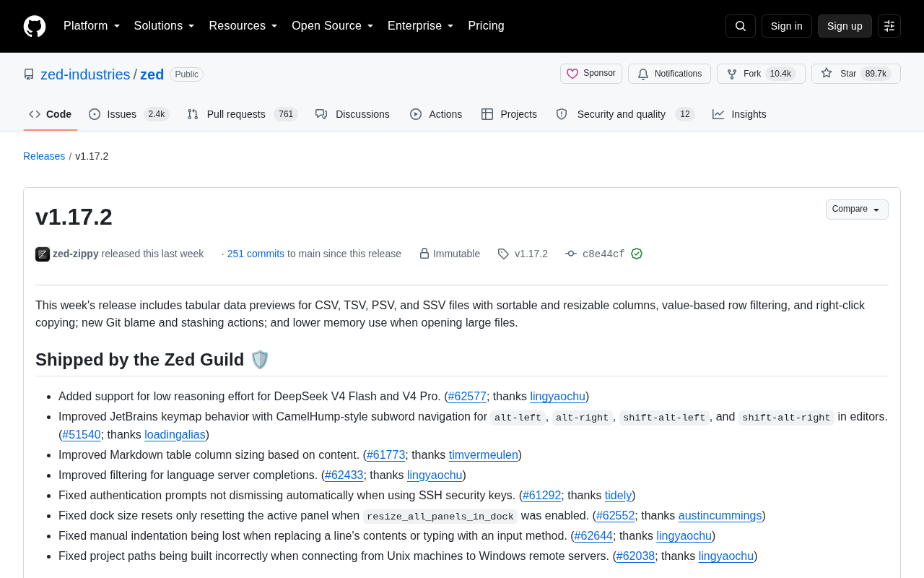Open pull request #62433

tap(344, 475)
